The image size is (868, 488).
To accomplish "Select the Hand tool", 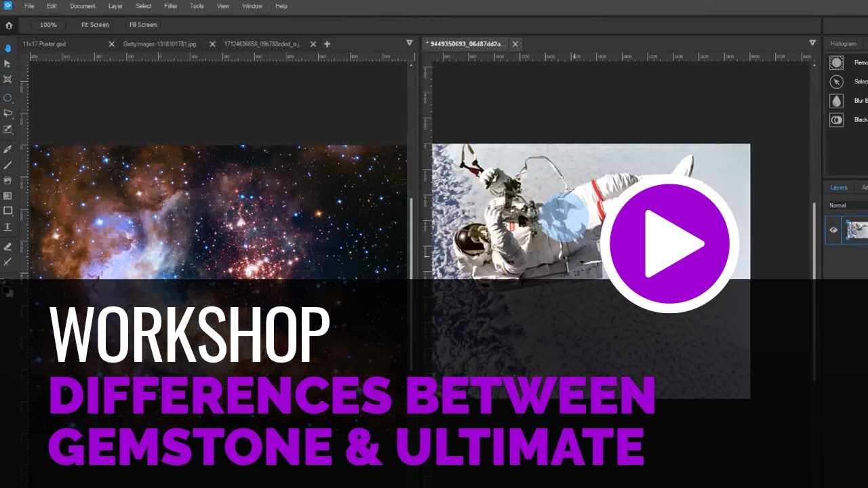I will (x=8, y=48).
